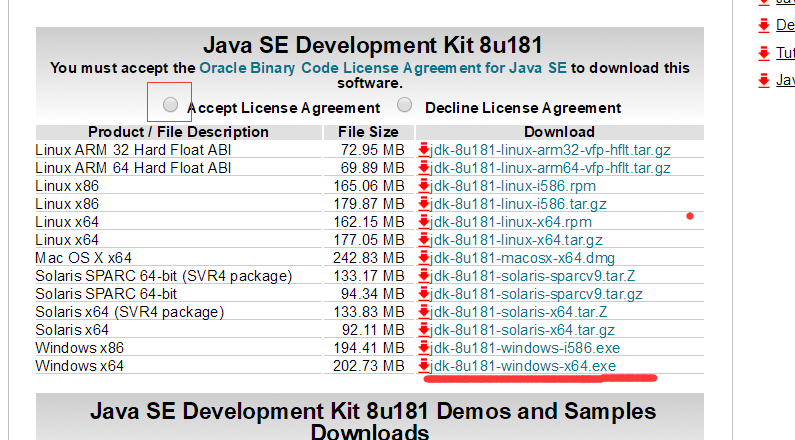
Task: Download jdk-8u181-windows-x64.exe file
Action: tap(523, 366)
